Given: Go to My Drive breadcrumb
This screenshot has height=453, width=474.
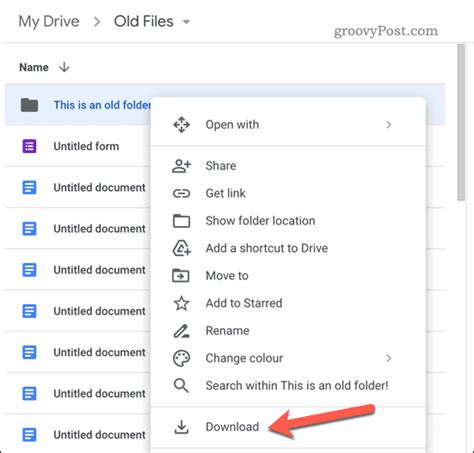Looking at the screenshot, I should click(49, 22).
